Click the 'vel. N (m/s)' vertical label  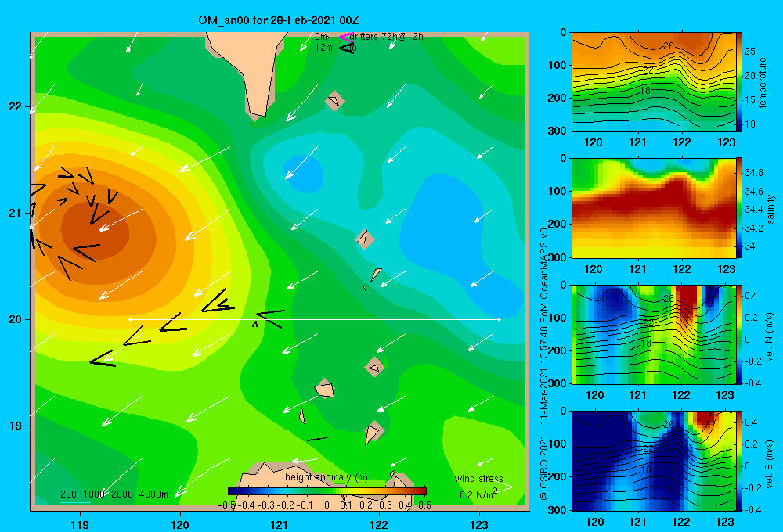770,337
